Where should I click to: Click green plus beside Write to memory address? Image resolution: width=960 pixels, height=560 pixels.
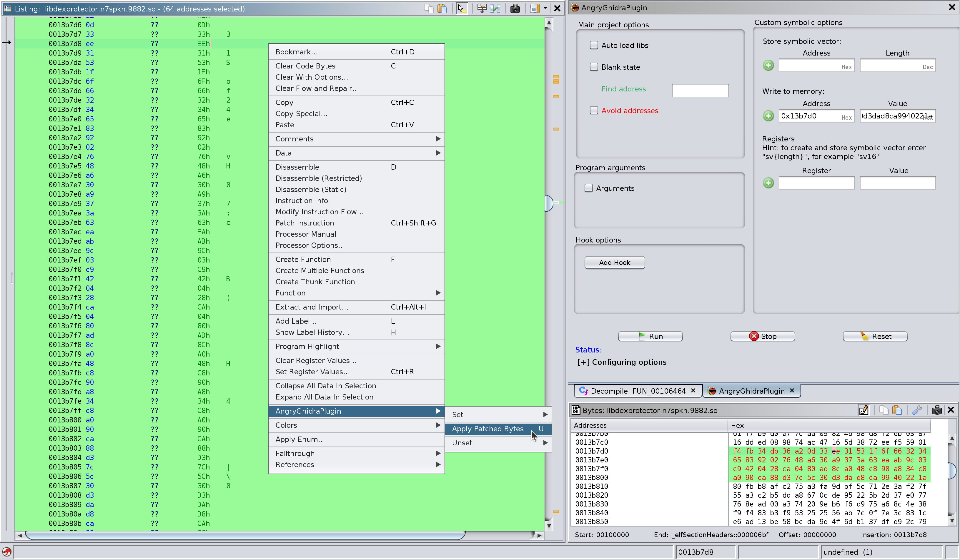point(768,116)
